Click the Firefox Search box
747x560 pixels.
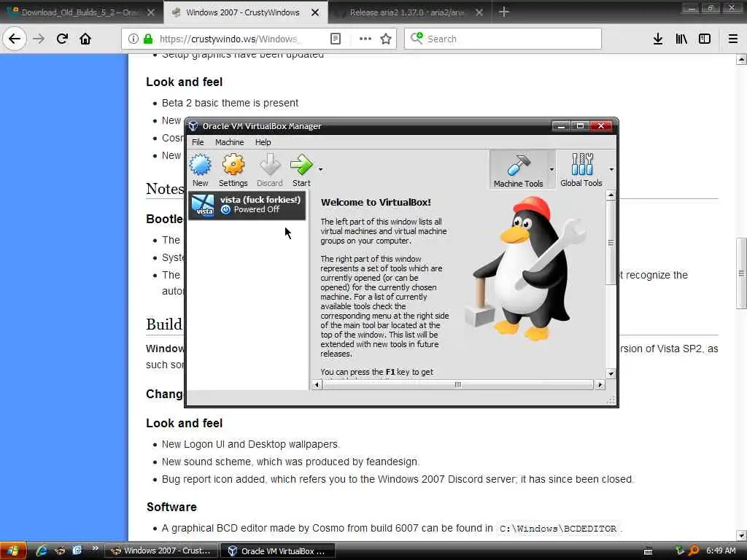click(503, 39)
